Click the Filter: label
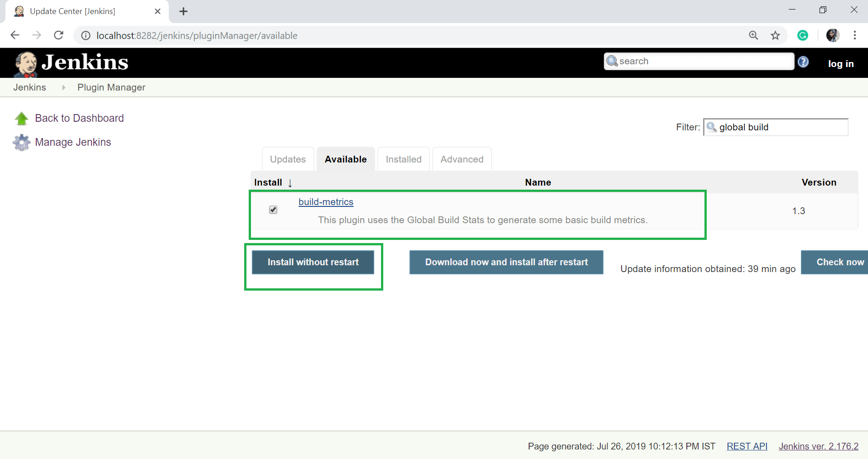Viewport: 868px width, 459px height. pos(688,127)
